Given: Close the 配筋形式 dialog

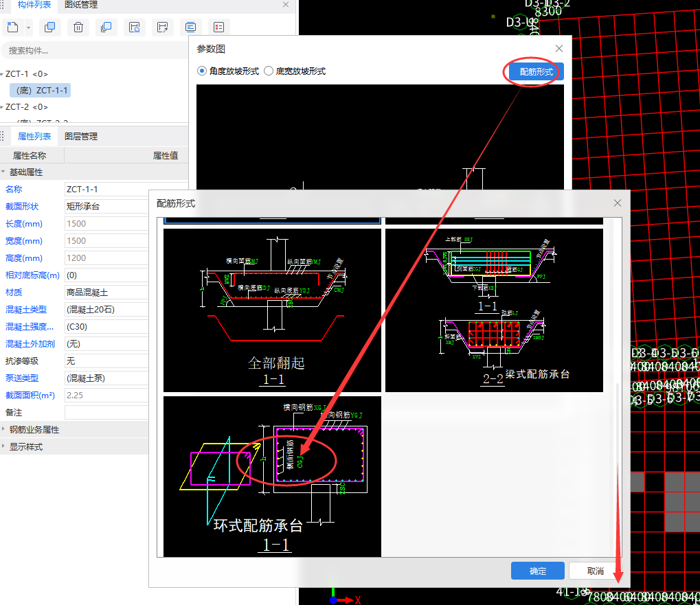Looking at the screenshot, I should point(618,203).
